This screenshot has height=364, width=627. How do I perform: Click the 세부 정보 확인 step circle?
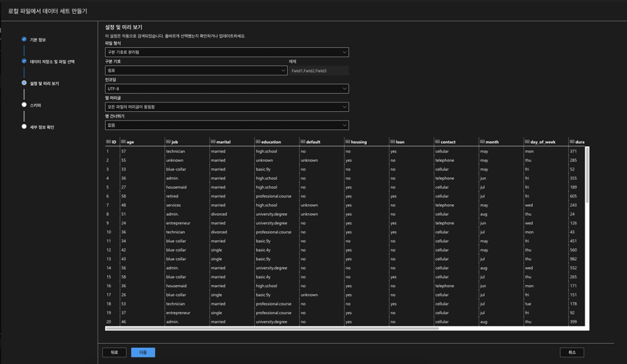(x=24, y=127)
